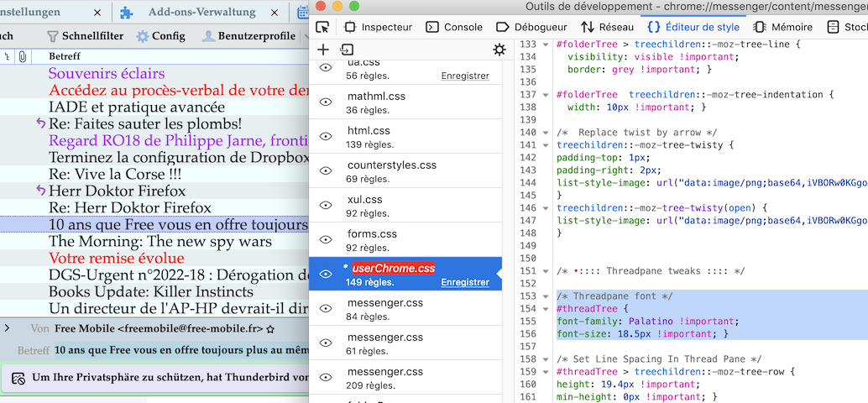Click the Config button label
Viewport: 868px width, 403px height.
coord(168,37)
